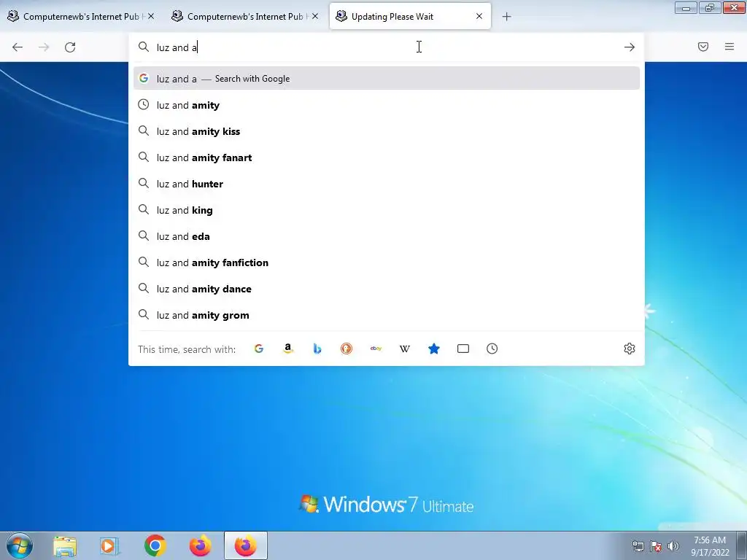The width and height of the screenshot is (747, 560).
Task: Search this time with eBay icon
Action: point(376,349)
